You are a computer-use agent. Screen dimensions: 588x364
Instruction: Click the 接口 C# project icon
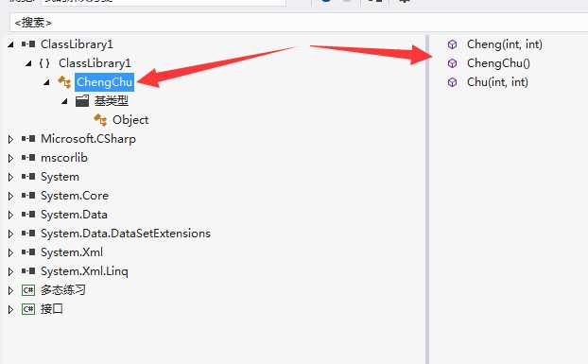click(x=28, y=309)
